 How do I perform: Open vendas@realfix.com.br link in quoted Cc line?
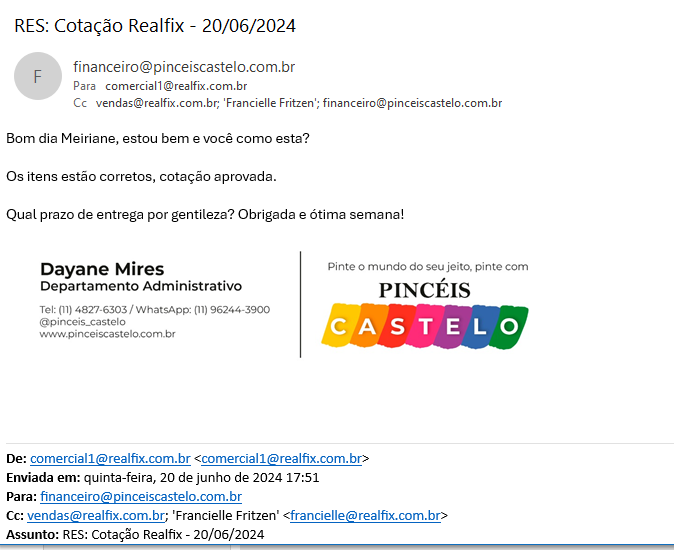(96, 516)
